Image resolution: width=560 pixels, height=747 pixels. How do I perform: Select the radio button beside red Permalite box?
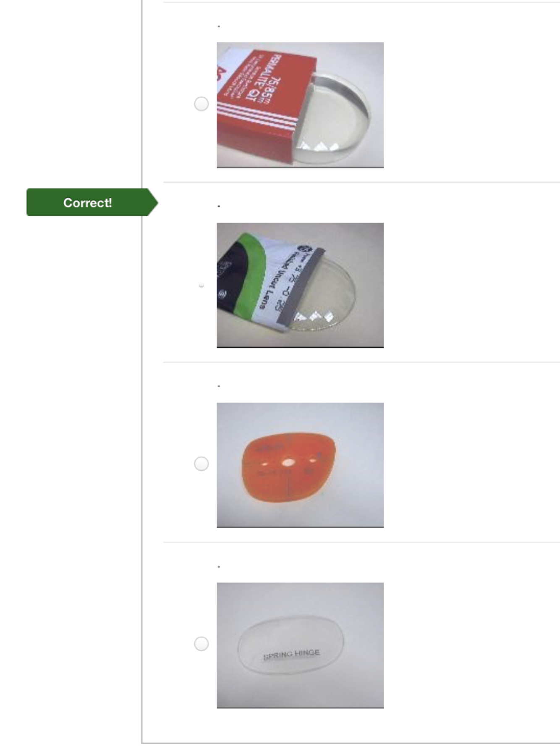[201, 104]
